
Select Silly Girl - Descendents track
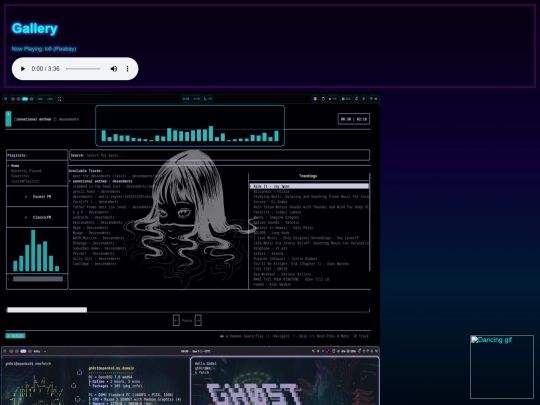96,259
